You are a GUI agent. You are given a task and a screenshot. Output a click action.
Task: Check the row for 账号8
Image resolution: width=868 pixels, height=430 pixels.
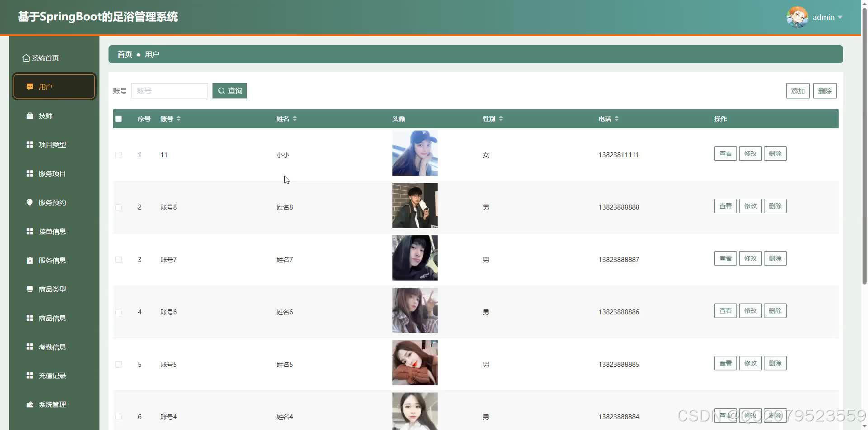coord(118,207)
